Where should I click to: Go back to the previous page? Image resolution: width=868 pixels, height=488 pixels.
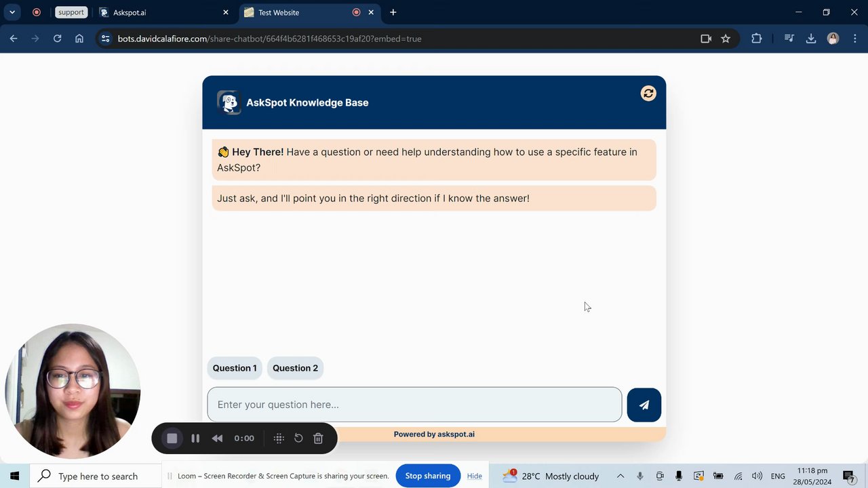click(14, 39)
